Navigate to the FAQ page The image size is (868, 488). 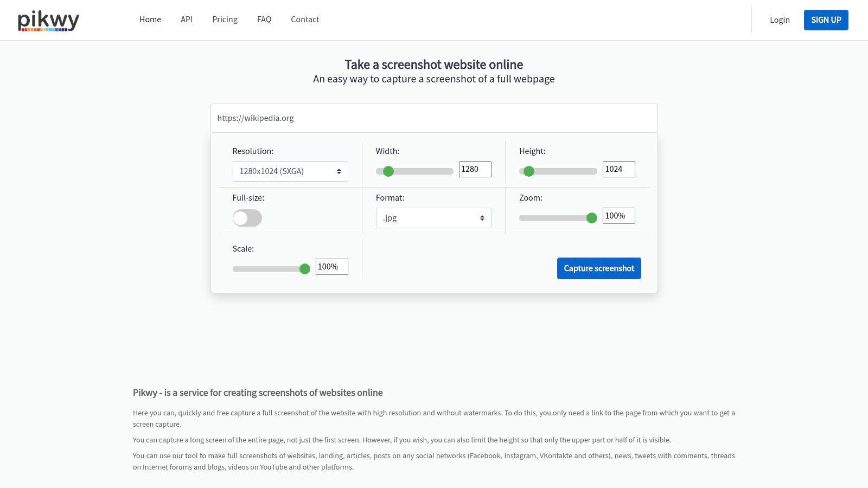[264, 20]
